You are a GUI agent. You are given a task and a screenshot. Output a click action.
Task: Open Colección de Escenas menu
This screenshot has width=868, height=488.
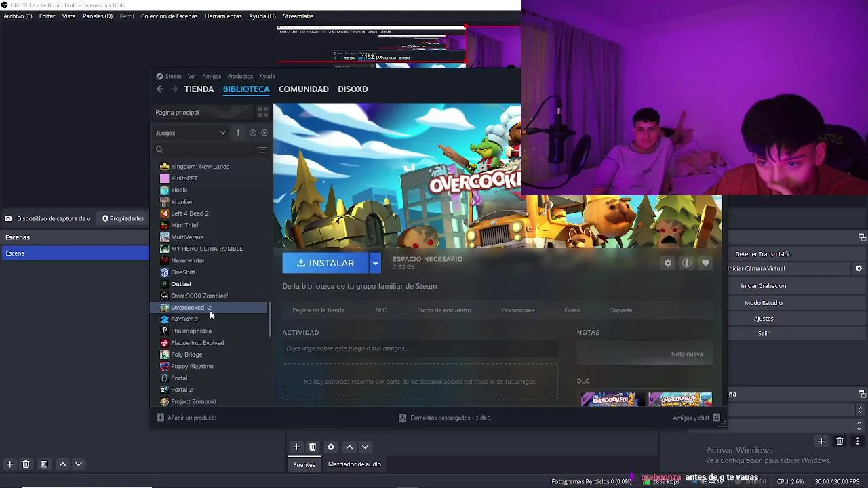170,16
